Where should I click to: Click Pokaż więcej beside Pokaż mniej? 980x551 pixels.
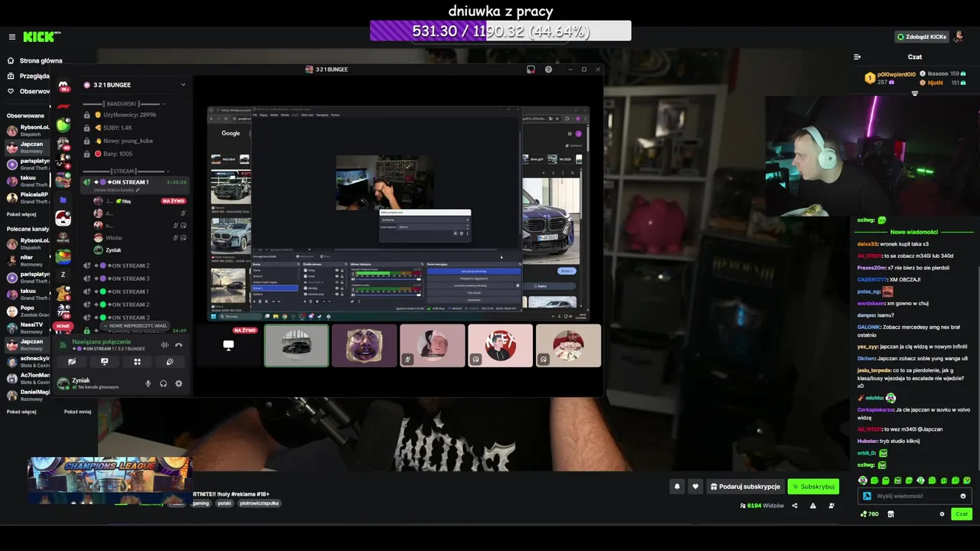coord(21,412)
